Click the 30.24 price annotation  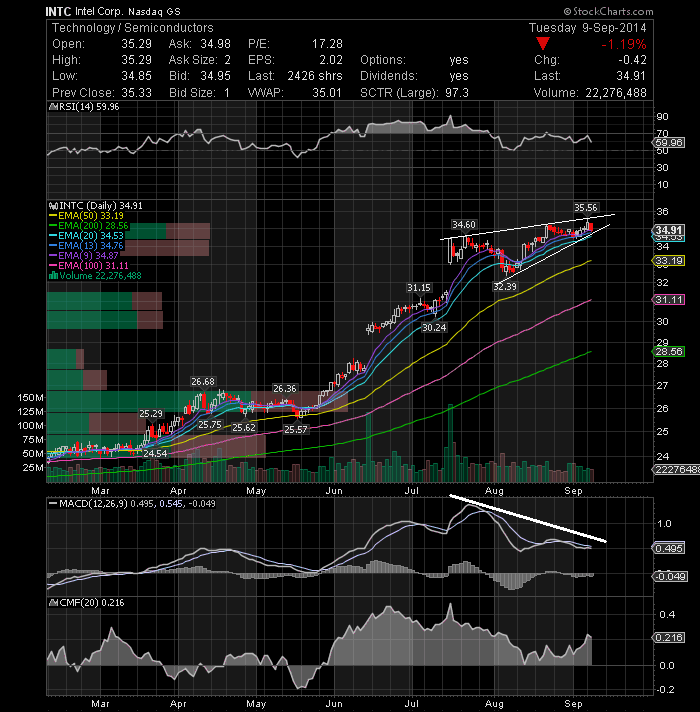point(434,327)
